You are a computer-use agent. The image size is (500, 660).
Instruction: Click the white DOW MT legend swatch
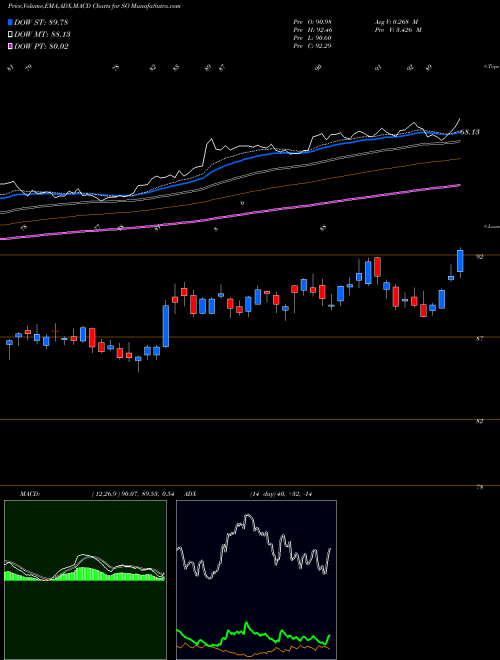[10, 35]
